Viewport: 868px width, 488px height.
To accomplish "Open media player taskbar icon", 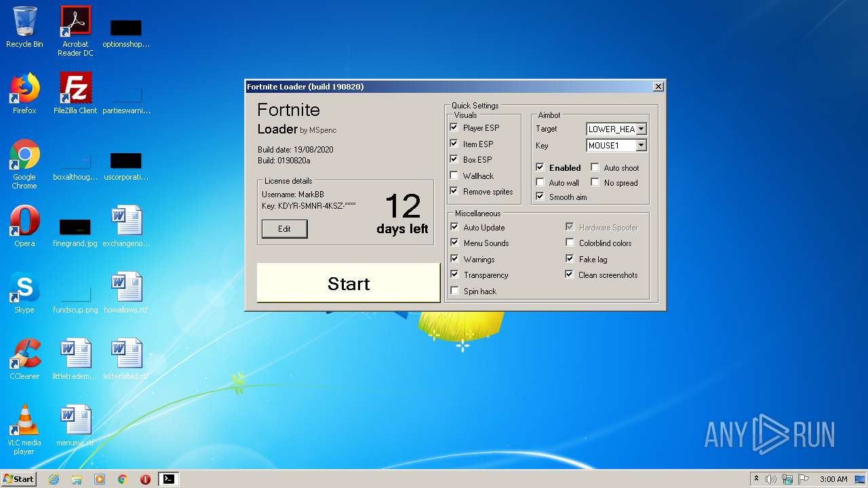I will (100, 479).
